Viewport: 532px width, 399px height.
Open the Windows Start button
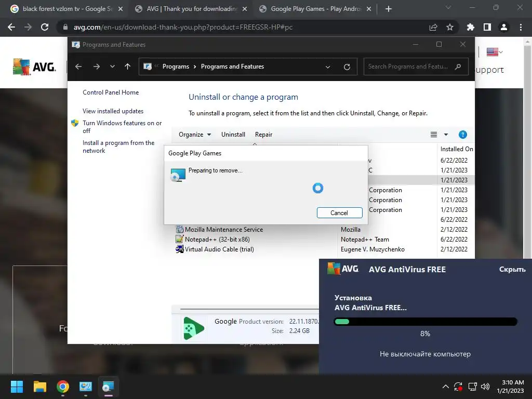pyautogui.click(x=17, y=387)
